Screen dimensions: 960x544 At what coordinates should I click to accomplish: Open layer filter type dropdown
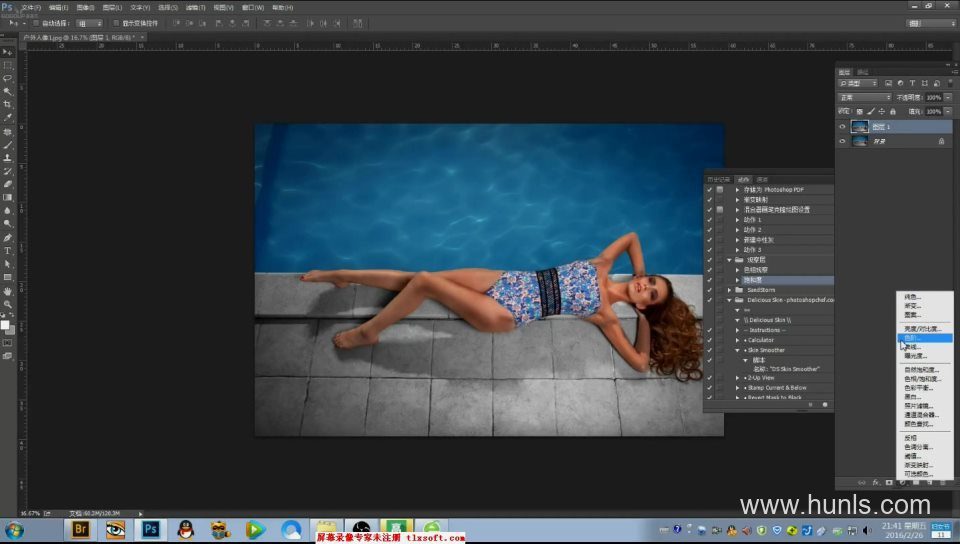click(x=858, y=83)
